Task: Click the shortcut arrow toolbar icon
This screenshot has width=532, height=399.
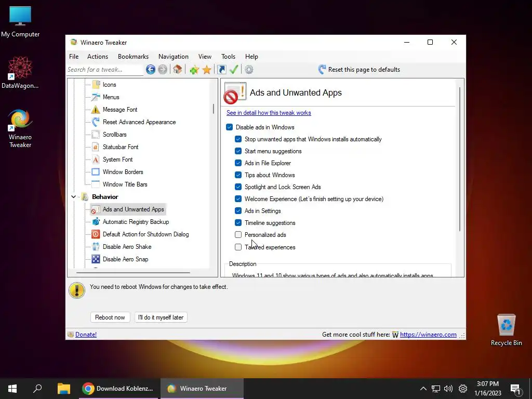Action: [x=221, y=70]
